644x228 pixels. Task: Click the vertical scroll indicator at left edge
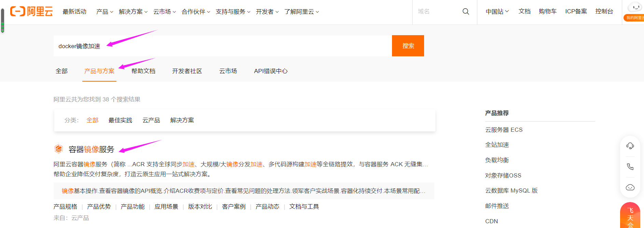click(x=2, y=21)
